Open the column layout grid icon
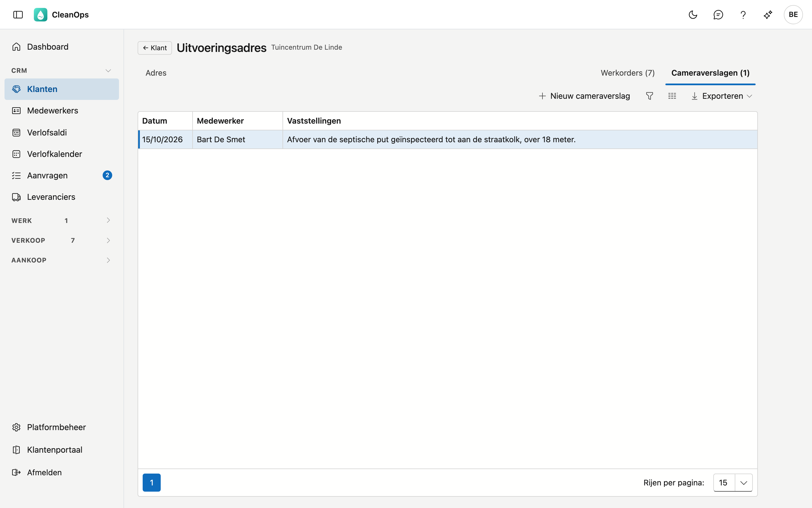Viewport: 812px width, 508px height. 672,96
